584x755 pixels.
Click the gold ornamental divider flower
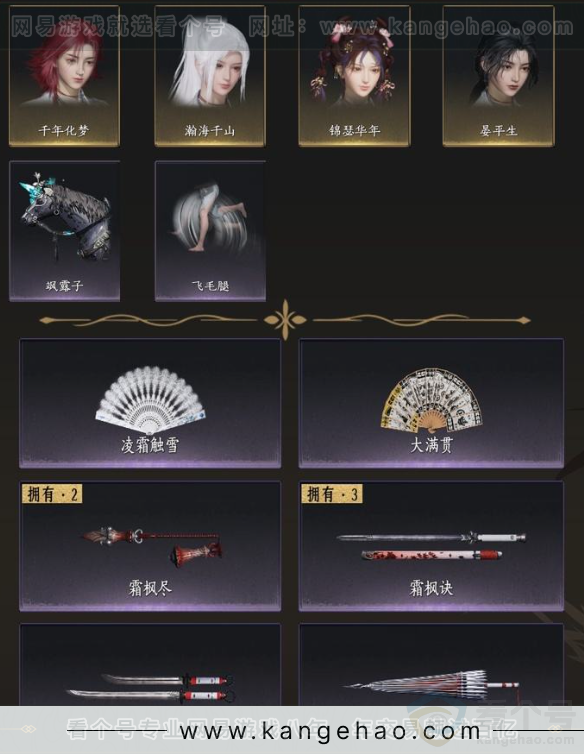click(286, 319)
